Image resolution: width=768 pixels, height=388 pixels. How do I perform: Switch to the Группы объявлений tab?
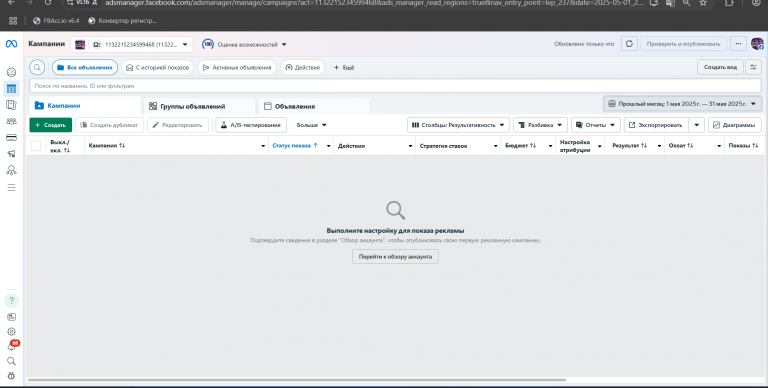tap(200, 106)
